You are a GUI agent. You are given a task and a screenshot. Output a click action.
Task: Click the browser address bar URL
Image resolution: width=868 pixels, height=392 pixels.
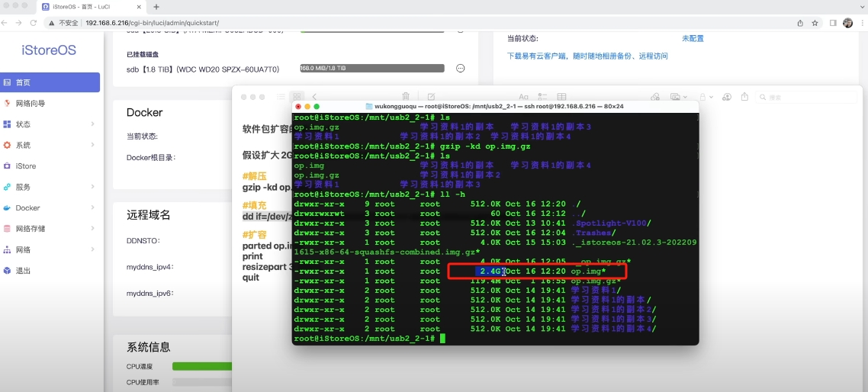153,23
